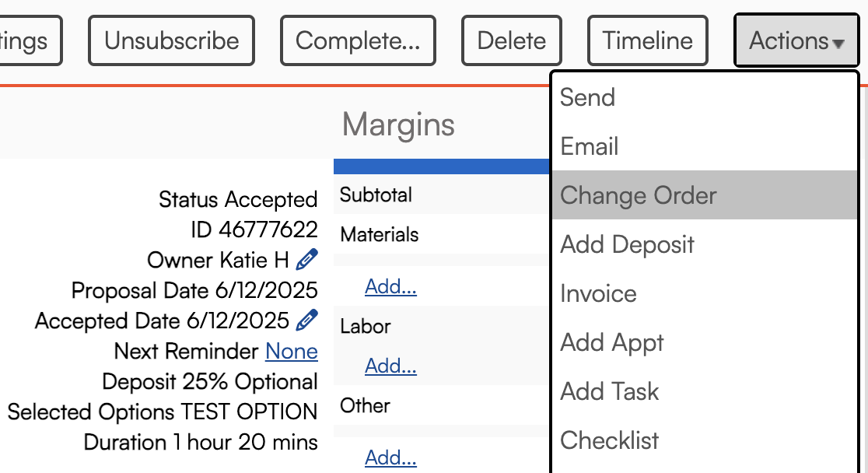The image size is (868, 473).
Task: Select Change Order menu item
Action: click(638, 195)
